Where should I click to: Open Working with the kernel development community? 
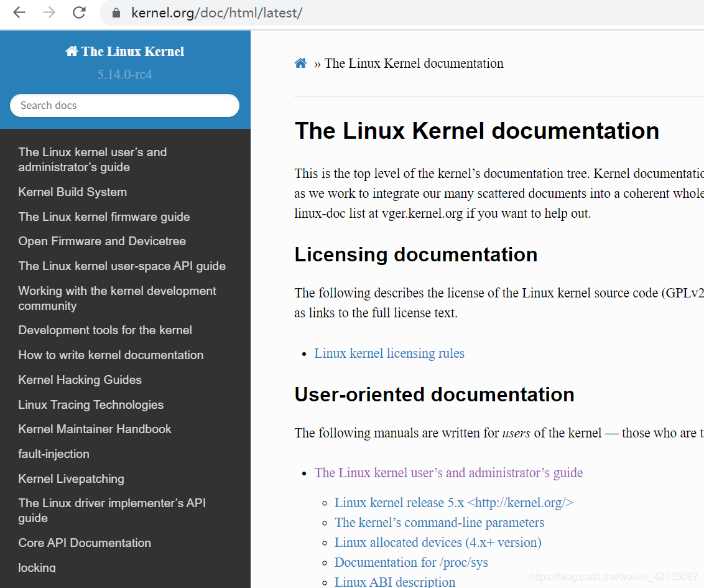point(117,298)
